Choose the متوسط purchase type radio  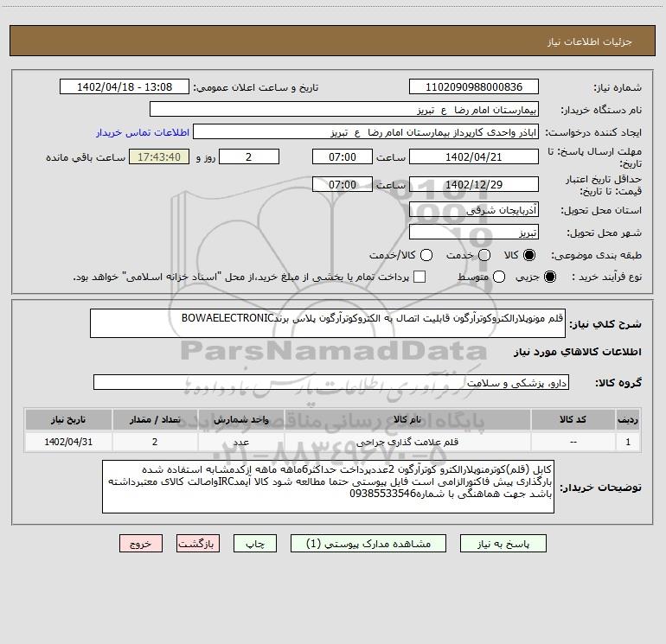499,277
